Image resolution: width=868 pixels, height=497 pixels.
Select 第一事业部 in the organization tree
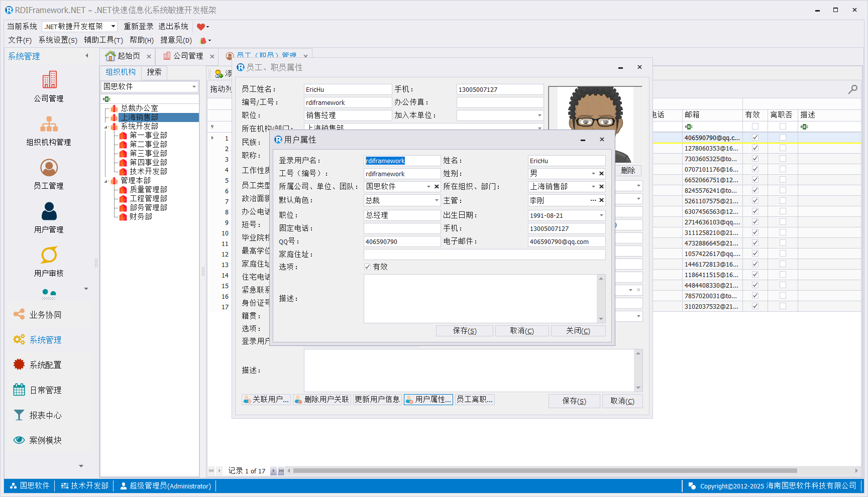[148, 136]
